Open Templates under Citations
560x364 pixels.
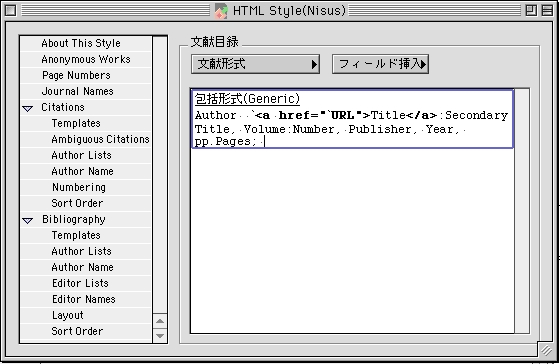point(86,123)
